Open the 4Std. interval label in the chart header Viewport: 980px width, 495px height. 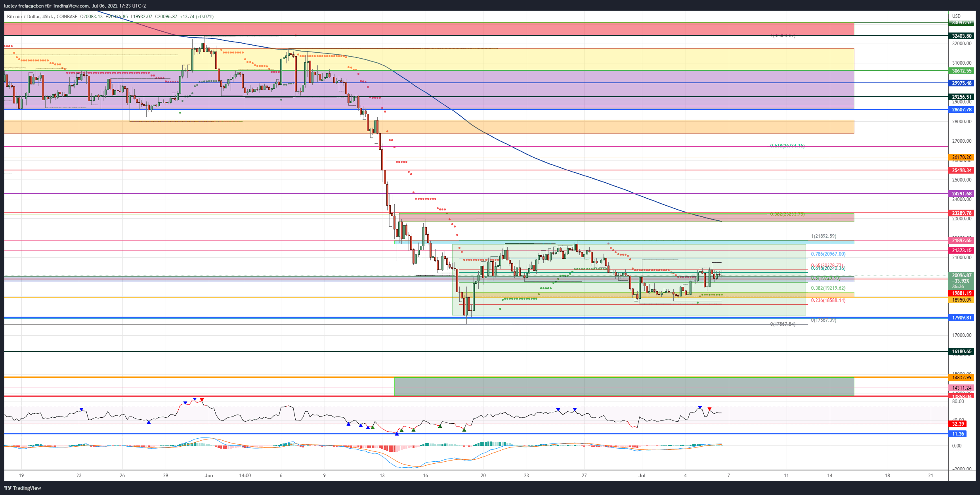coord(48,17)
